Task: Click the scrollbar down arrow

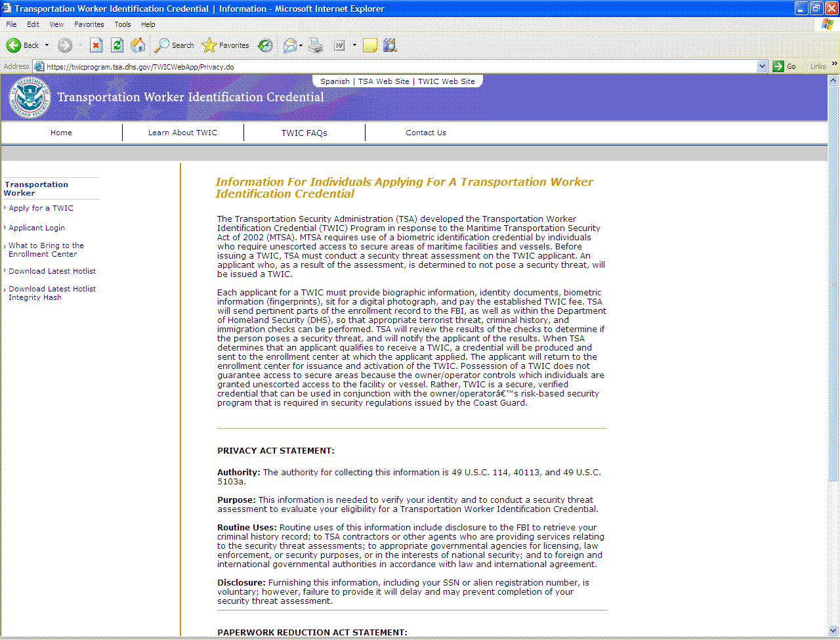Action: (833, 631)
